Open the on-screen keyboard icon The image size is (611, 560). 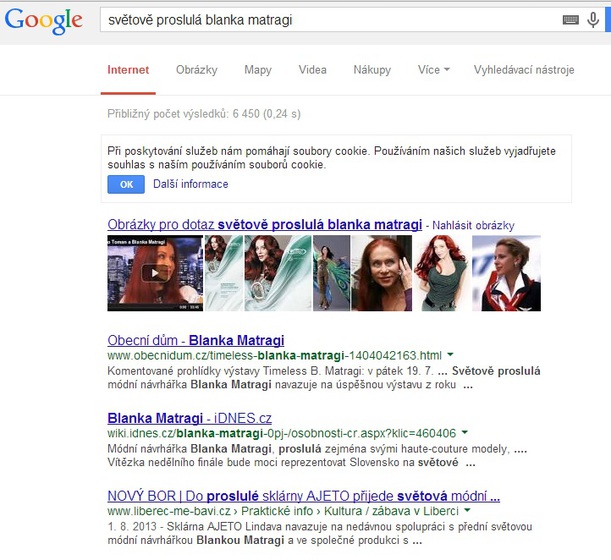pyautogui.click(x=570, y=19)
